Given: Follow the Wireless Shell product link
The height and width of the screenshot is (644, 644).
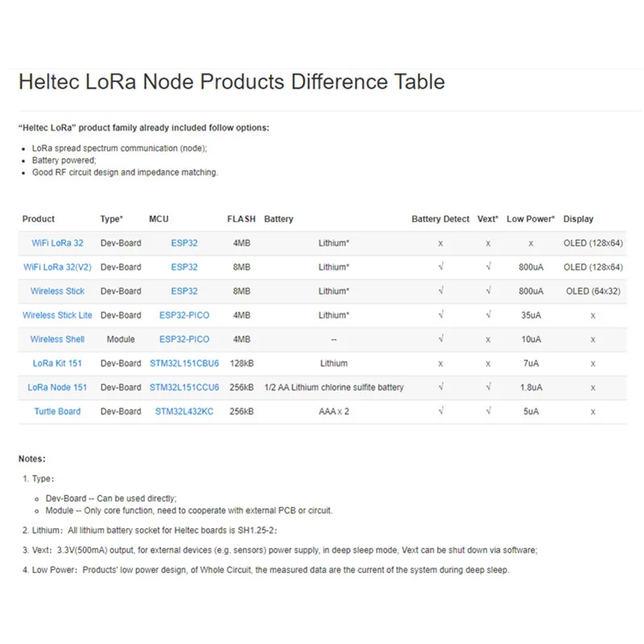Looking at the screenshot, I should coord(57,340).
